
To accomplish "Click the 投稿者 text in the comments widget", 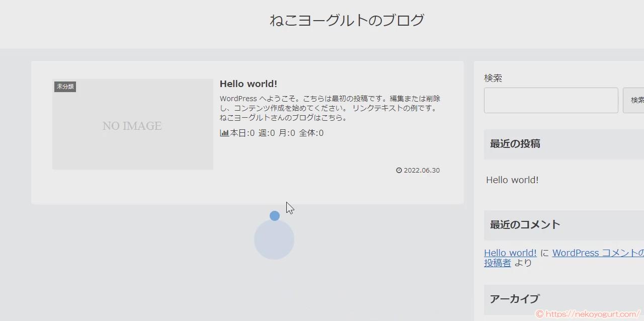I will [x=497, y=263].
